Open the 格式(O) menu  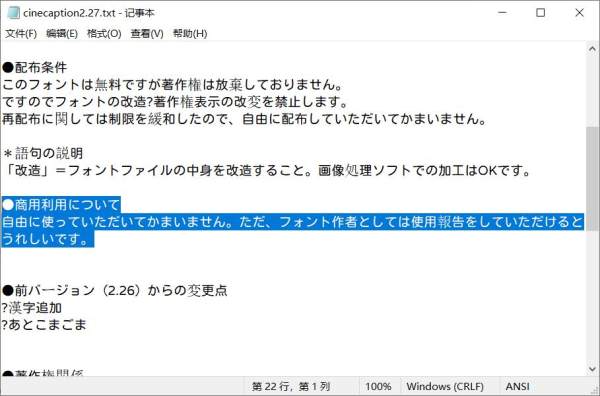coord(104,34)
